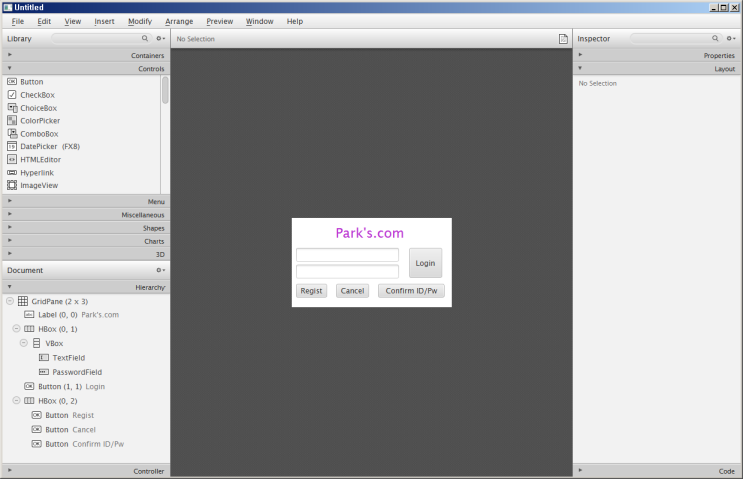
Task: Open the Window menu
Action: 259,21
